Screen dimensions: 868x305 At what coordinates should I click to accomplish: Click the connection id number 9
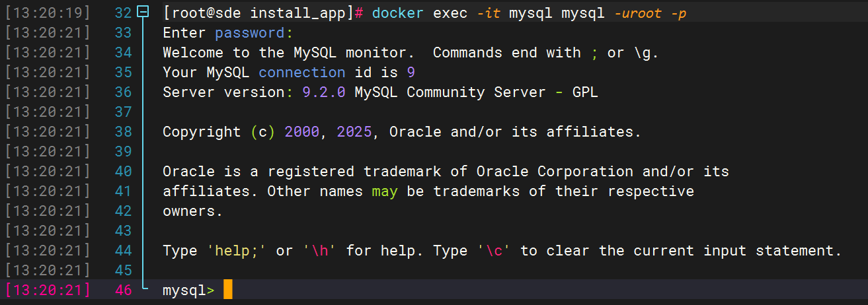click(x=411, y=72)
